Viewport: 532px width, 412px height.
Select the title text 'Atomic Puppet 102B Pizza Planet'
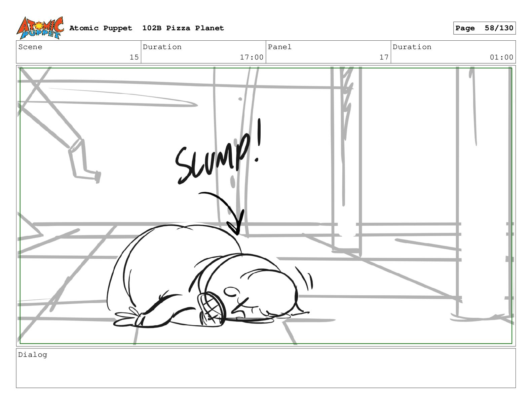(x=147, y=28)
